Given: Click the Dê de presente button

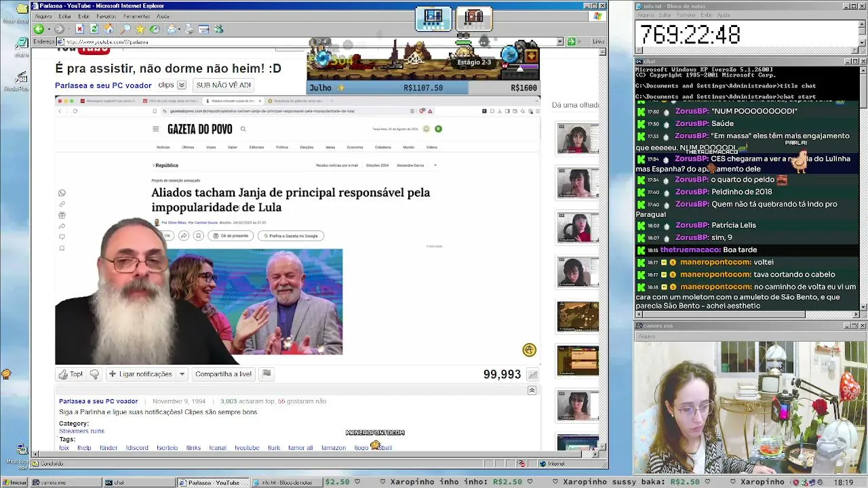Looking at the screenshot, I should pos(231,236).
